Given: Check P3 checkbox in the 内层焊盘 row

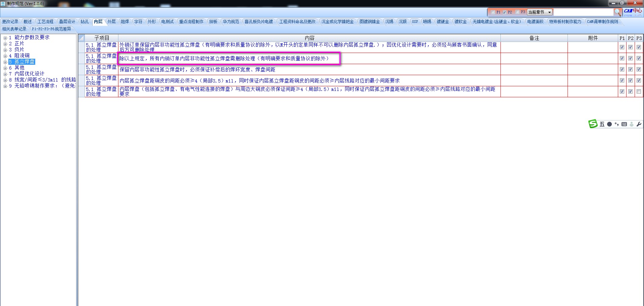Looking at the screenshot, I should (x=639, y=92).
